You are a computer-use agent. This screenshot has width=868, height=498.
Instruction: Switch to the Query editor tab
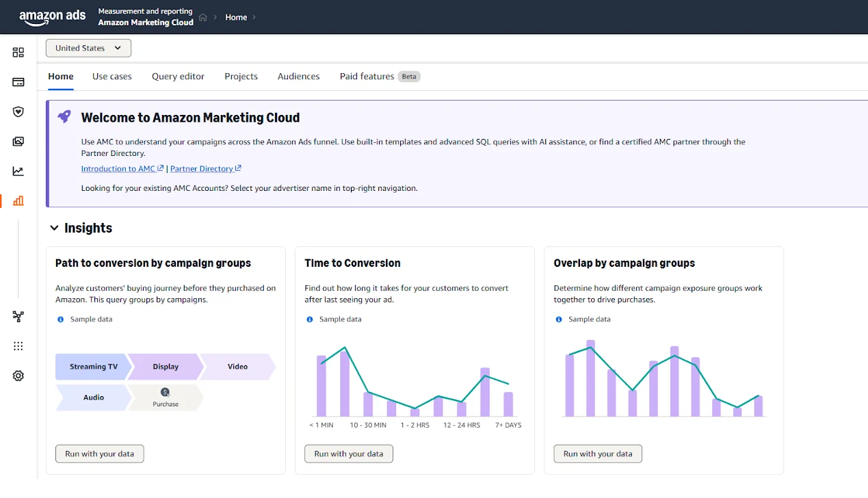(x=178, y=76)
